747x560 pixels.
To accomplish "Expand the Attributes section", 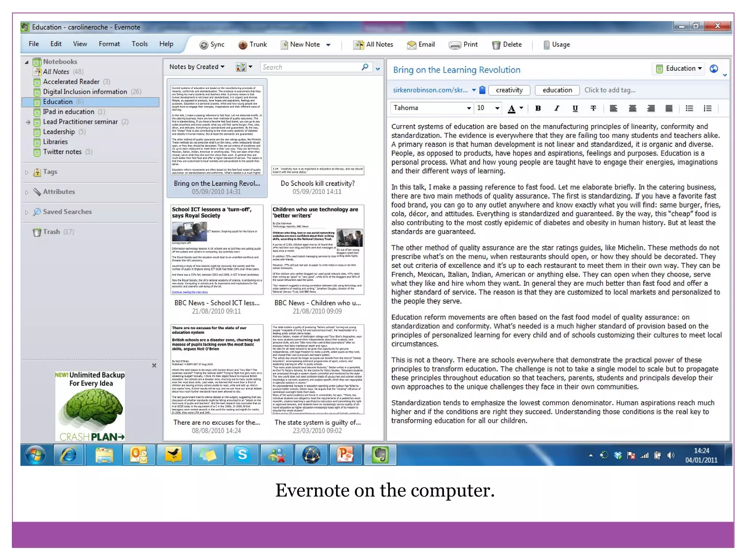I will [x=27, y=192].
